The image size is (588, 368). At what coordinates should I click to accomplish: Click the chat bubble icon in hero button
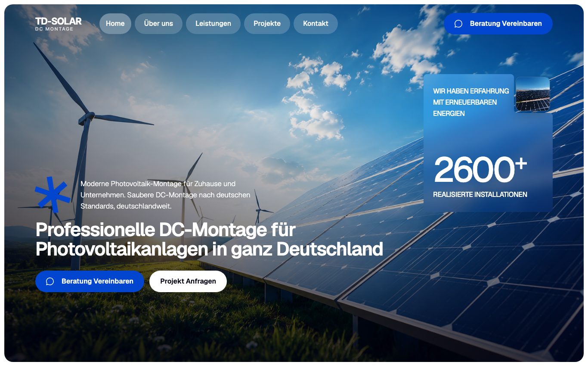pyautogui.click(x=50, y=281)
